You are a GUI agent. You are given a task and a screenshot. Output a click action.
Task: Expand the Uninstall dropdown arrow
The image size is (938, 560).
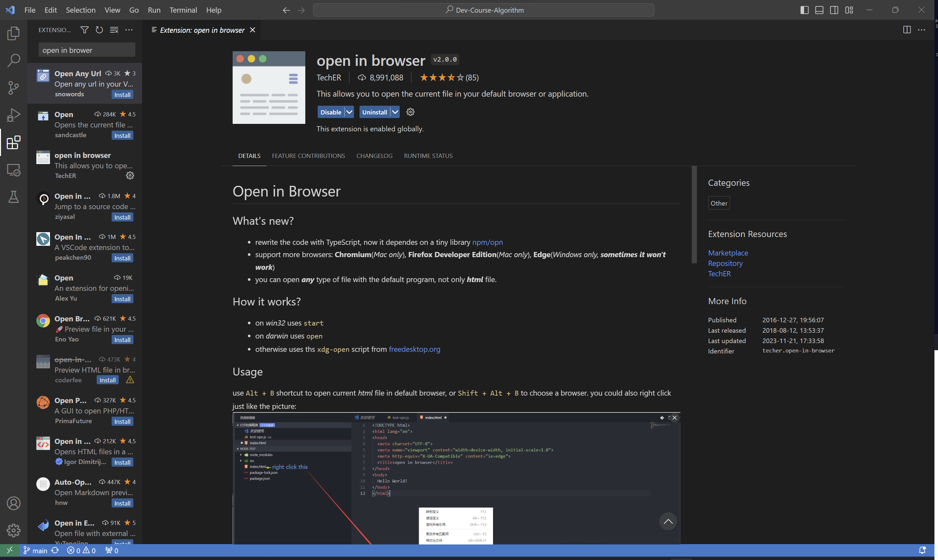coord(395,112)
